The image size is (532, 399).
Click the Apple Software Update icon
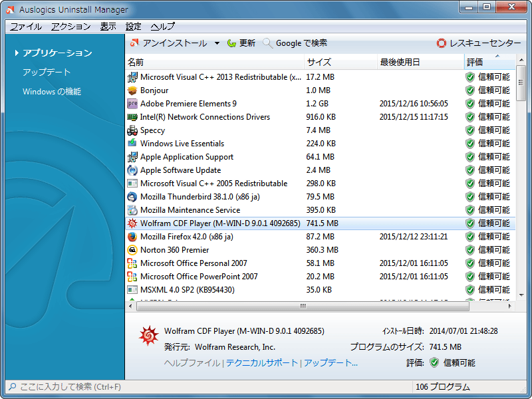132,170
